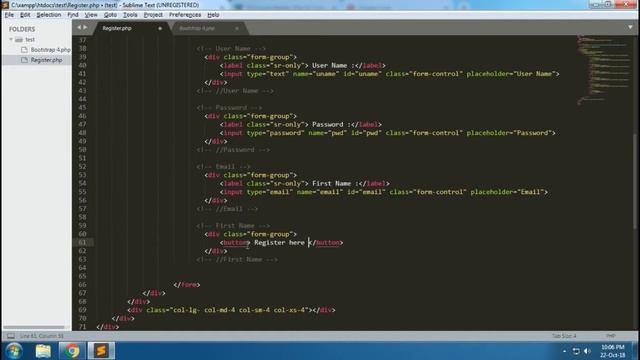Open the tab list dropdown arrow
This screenshot has width=640, height=360.
point(630,27)
